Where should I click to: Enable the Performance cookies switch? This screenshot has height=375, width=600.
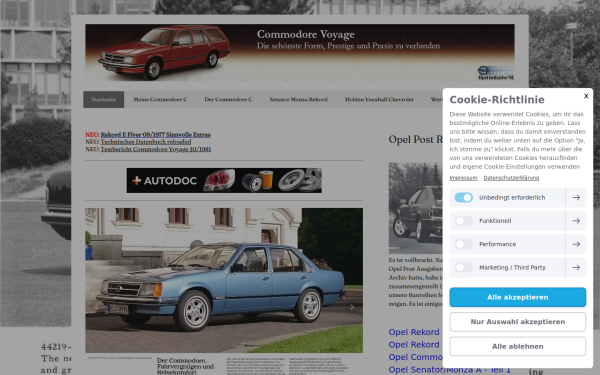tap(463, 244)
